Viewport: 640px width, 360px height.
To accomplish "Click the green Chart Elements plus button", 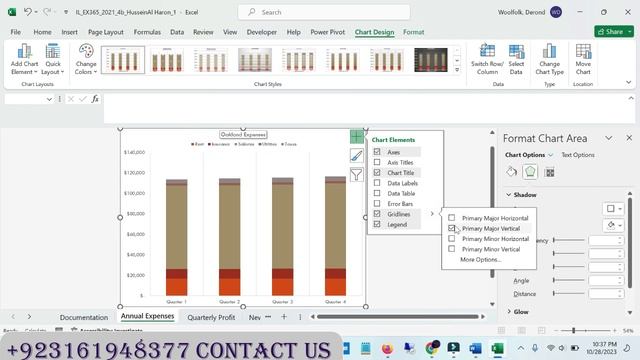I will click(x=357, y=137).
